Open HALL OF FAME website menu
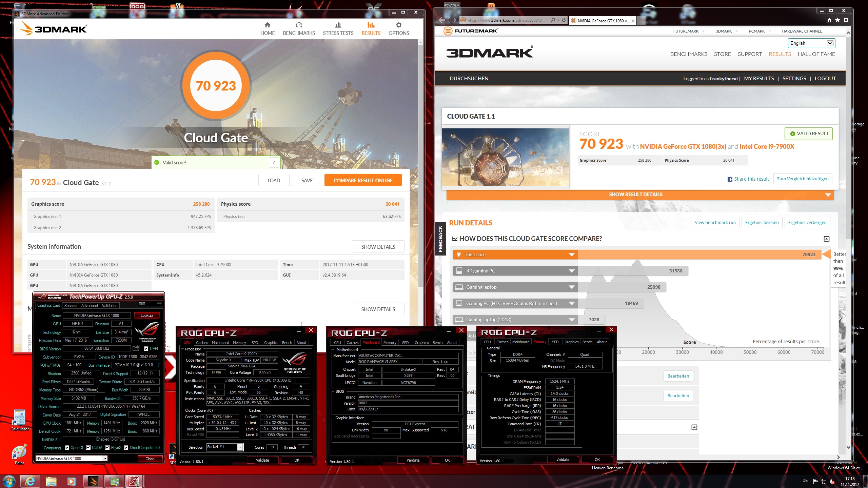 [816, 54]
